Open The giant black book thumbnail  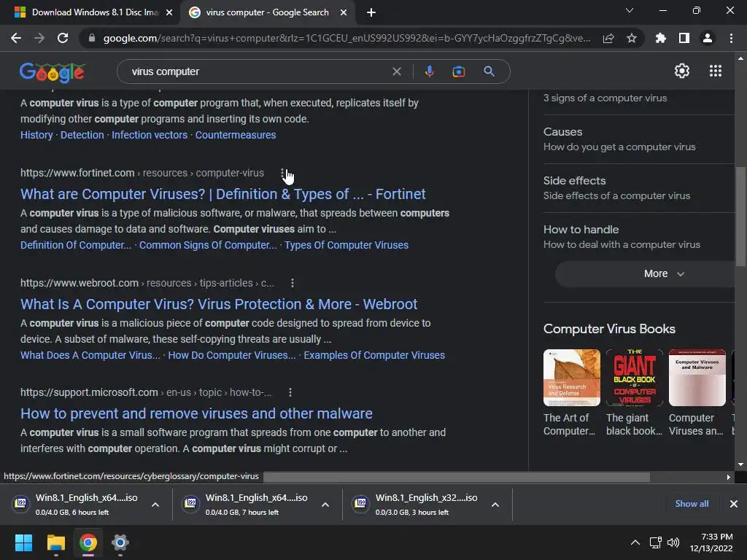634,378
